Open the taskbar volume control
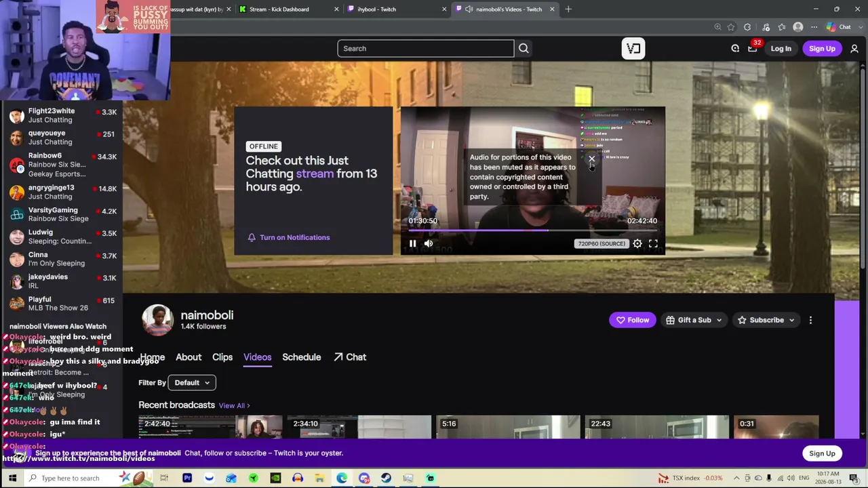Screen dimensions: 868x488 791,479
